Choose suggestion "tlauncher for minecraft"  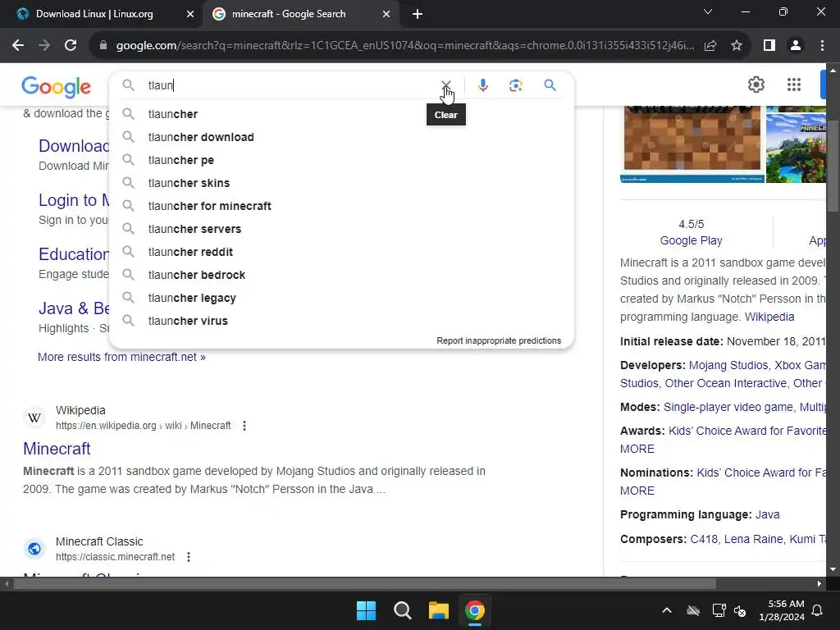341,206
